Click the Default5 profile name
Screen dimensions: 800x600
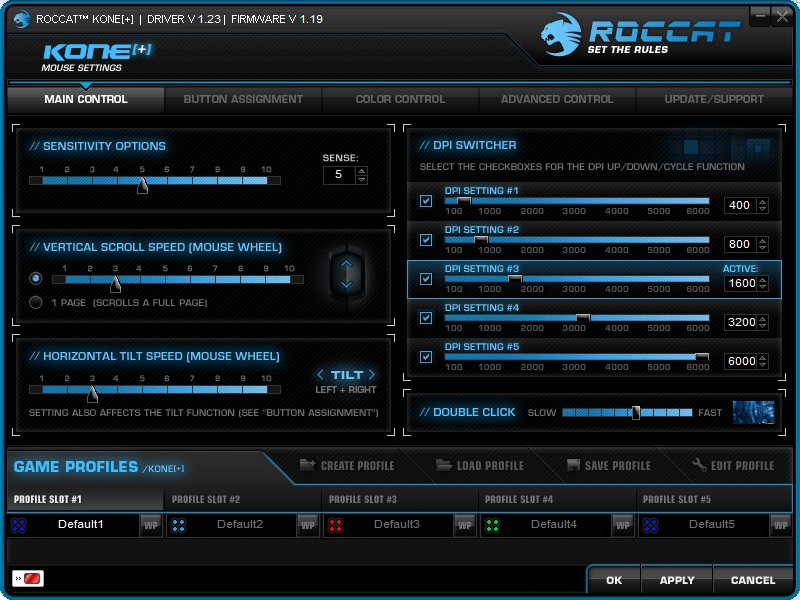(x=712, y=524)
